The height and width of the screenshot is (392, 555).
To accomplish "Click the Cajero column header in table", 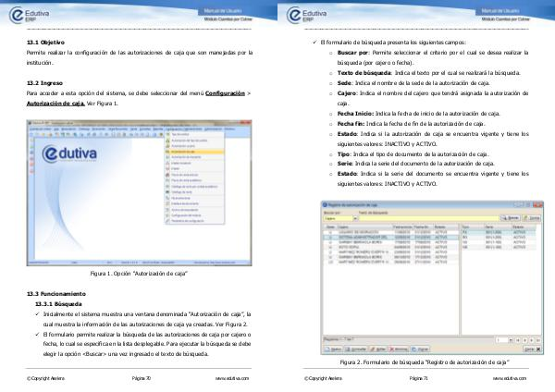I will 344,226.
